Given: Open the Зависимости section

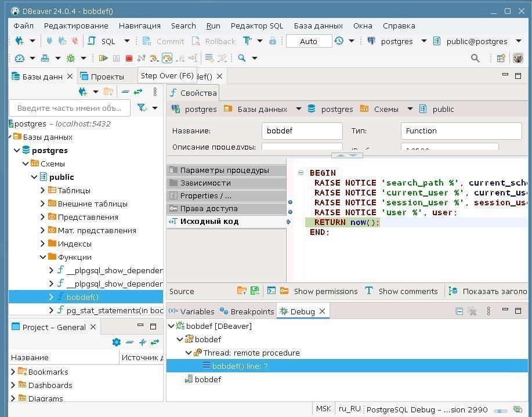Looking at the screenshot, I should click(205, 183).
